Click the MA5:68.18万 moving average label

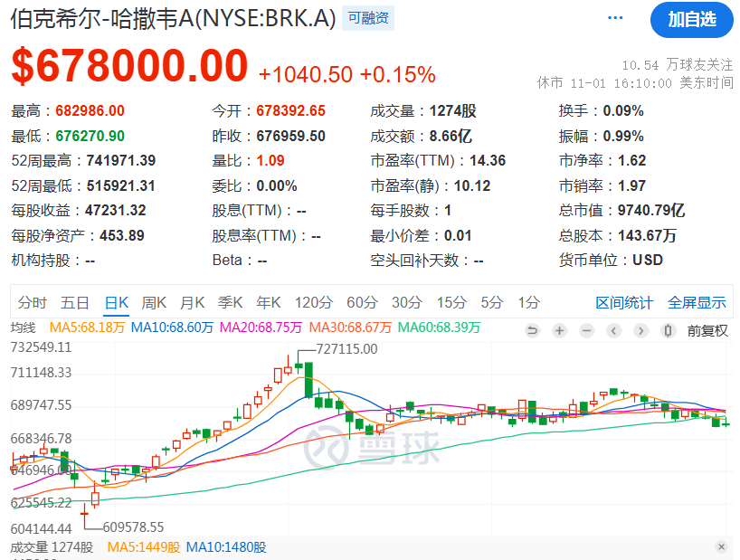click(87, 327)
